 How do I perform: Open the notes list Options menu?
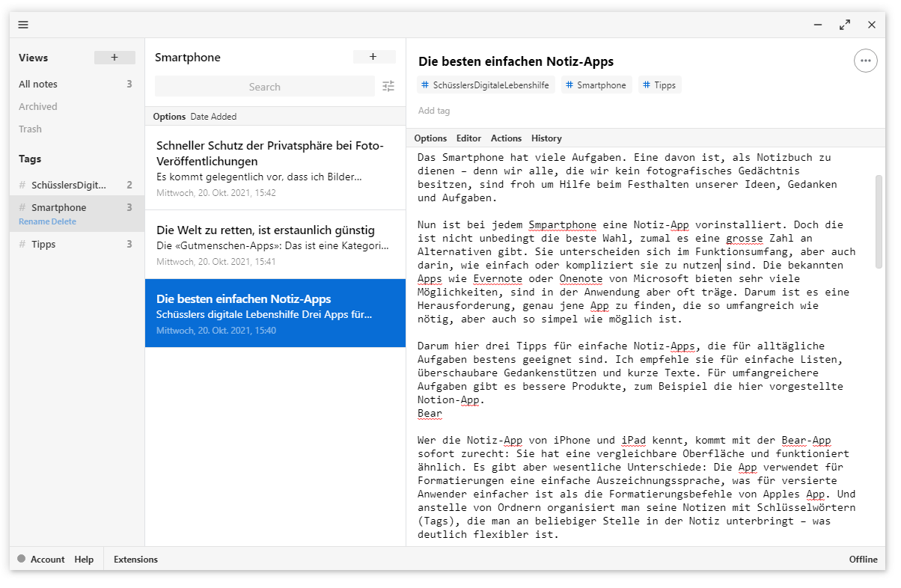coord(169,116)
